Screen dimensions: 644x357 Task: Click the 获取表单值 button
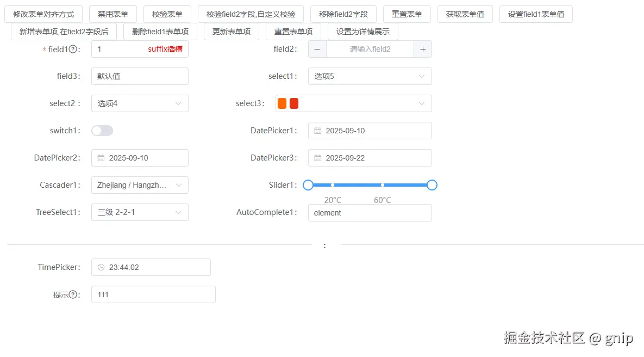pyautogui.click(x=465, y=14)
